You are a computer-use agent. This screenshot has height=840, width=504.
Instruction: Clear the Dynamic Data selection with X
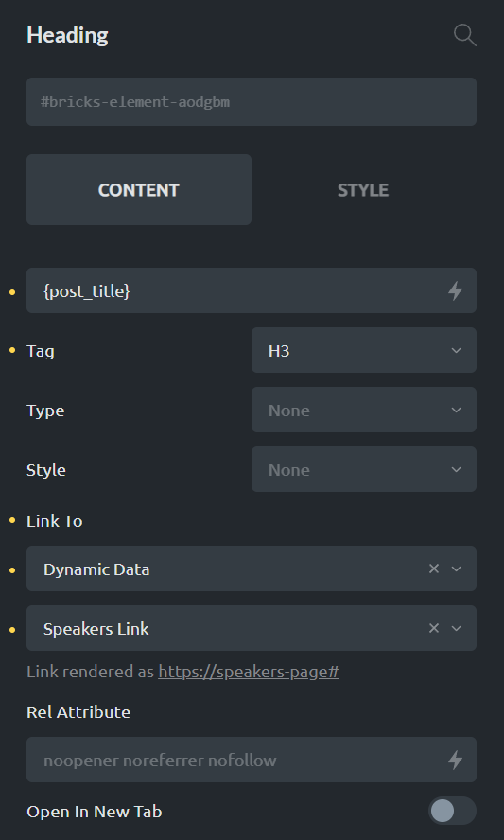pyautogui.click(x=434, y=569)
